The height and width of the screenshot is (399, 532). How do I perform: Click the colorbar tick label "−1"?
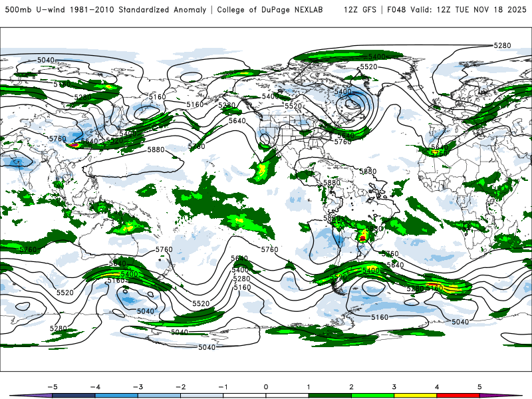223,387
